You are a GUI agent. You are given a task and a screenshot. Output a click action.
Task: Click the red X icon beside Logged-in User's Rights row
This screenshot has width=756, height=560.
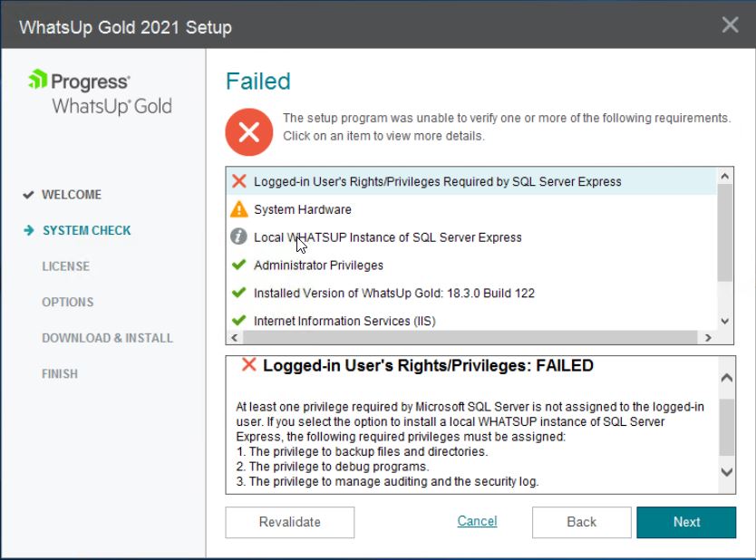click(x=239, y=181)
